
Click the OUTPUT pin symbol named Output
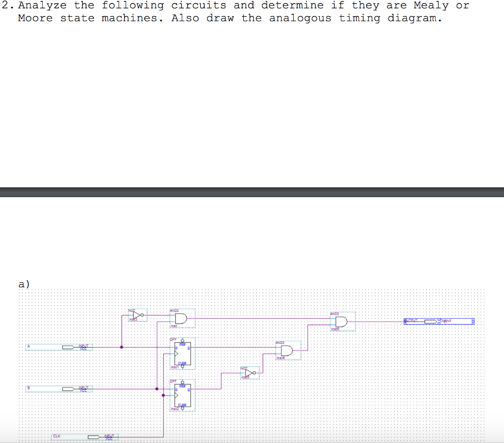[430, 321]
